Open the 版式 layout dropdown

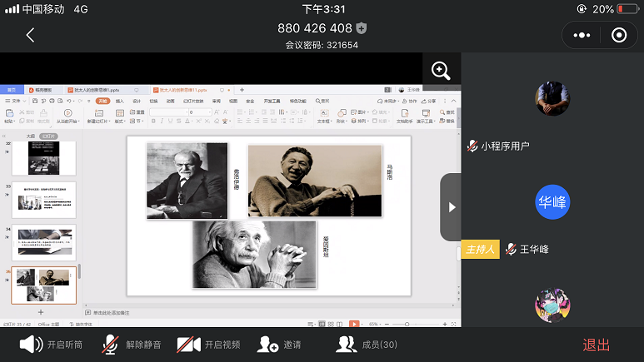[x=119, y=116]
